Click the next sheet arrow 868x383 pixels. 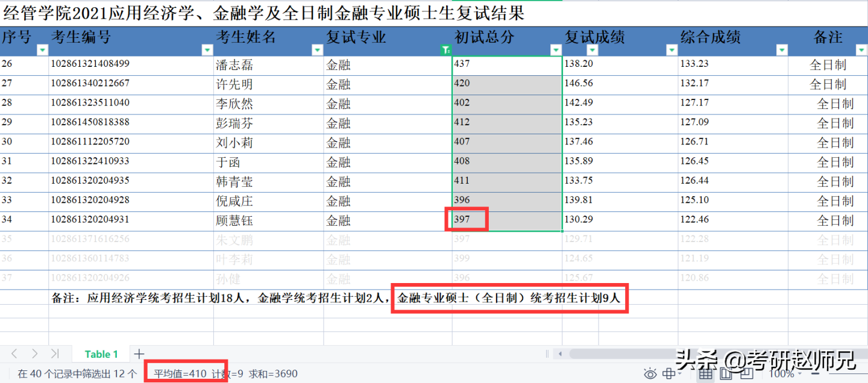click(x=35, y=354)
